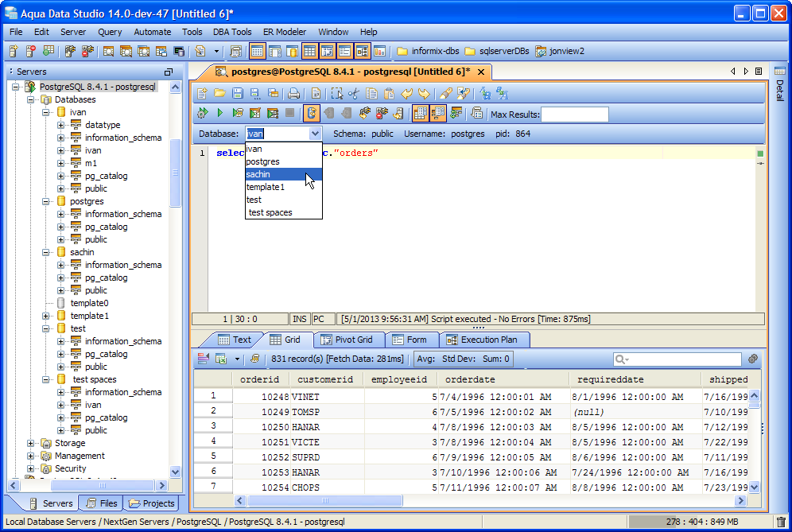Expand the Management tree node
Viewport: 792px width, 532px height.
(30, 456)
